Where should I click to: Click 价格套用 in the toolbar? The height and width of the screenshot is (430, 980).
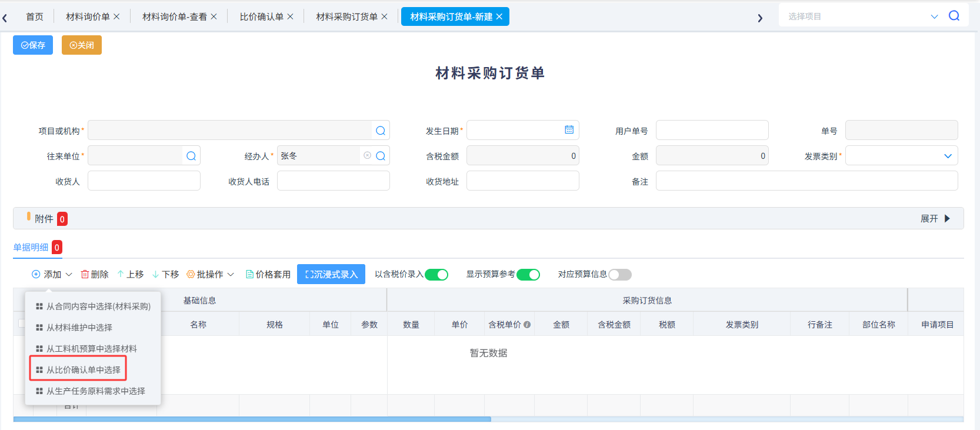(268, 274)
